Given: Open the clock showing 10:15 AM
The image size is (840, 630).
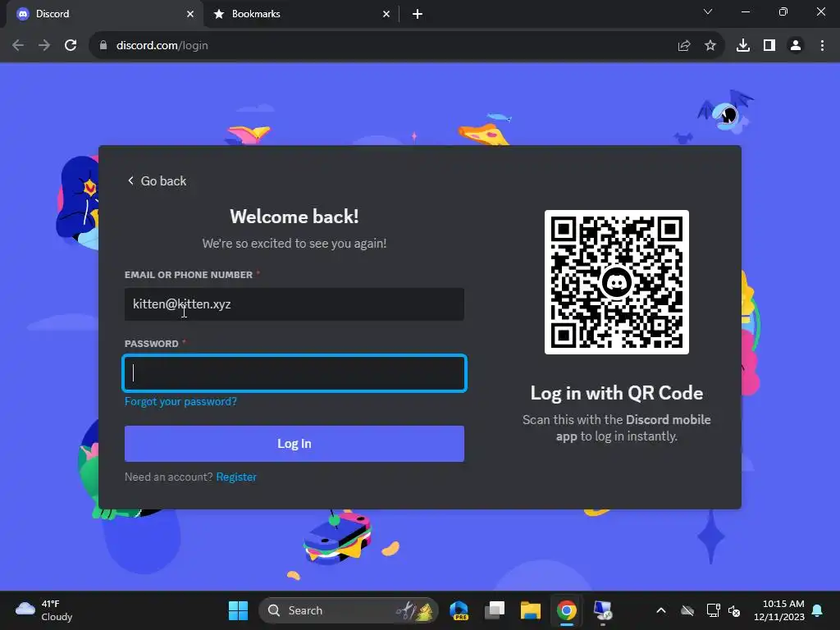Looking at the screenshot, I should [x=779, y=610].
